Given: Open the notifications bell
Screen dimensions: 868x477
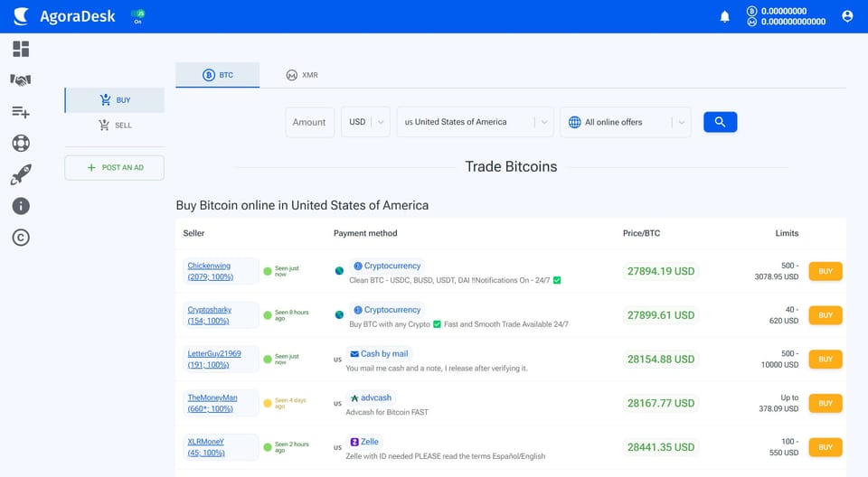Looking at the screenshot, I should pos(724,16).
